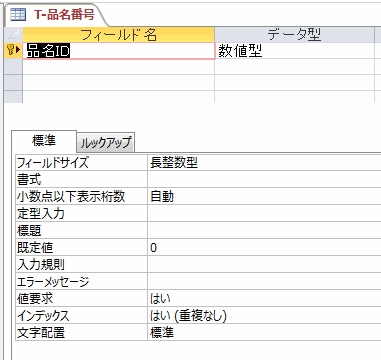Switch to the ルックアップ tab
The width and height of the screenshot is (381, 360).
(x=106, y=143)
